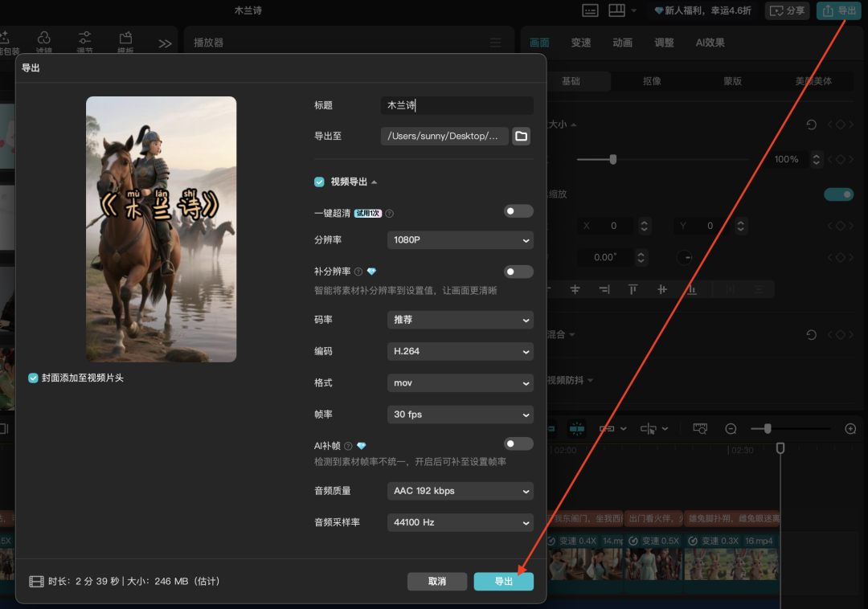
Task: Enable the 补分辨率 switch
Action: (518, 272)
